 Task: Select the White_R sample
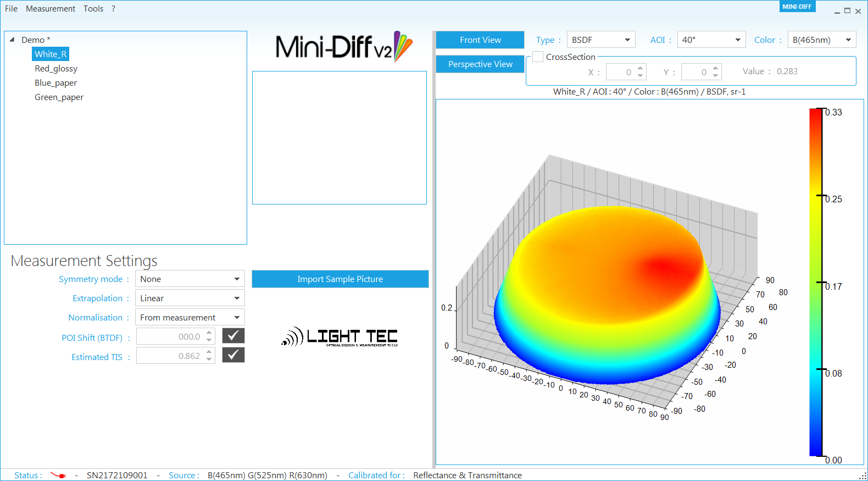click(51, 54)
